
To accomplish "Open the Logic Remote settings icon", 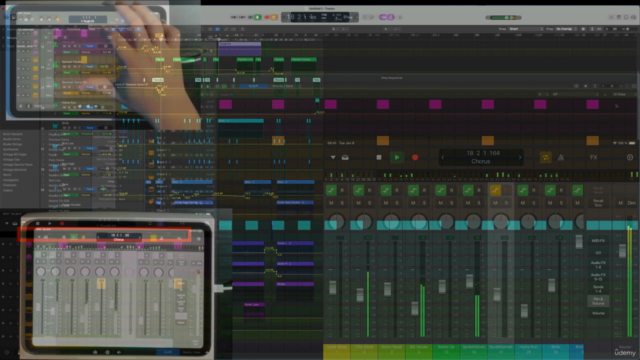I will [x=630, y=157].
